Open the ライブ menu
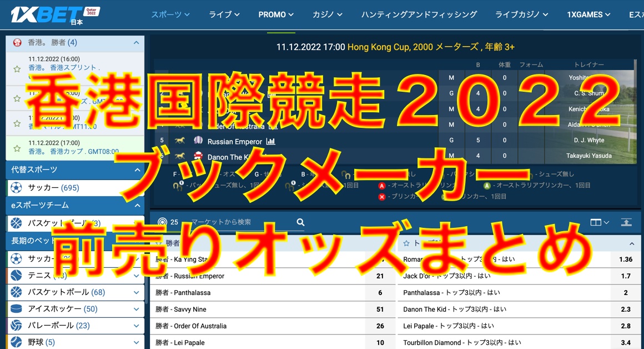The width and height of the screenshot is (644, 349). pos(224,15)
